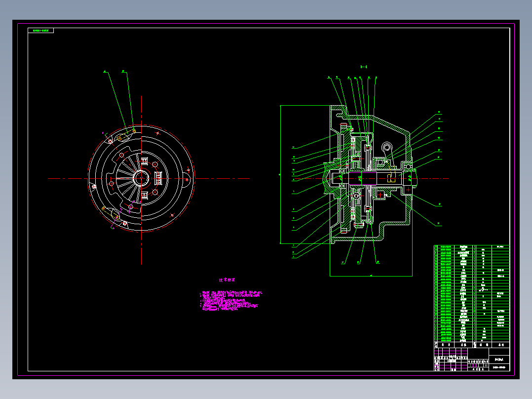This screenshot has width=532, height=399.
Task: Select the green drawing-number box in the top-left corner
Action: tap(40, 31)
